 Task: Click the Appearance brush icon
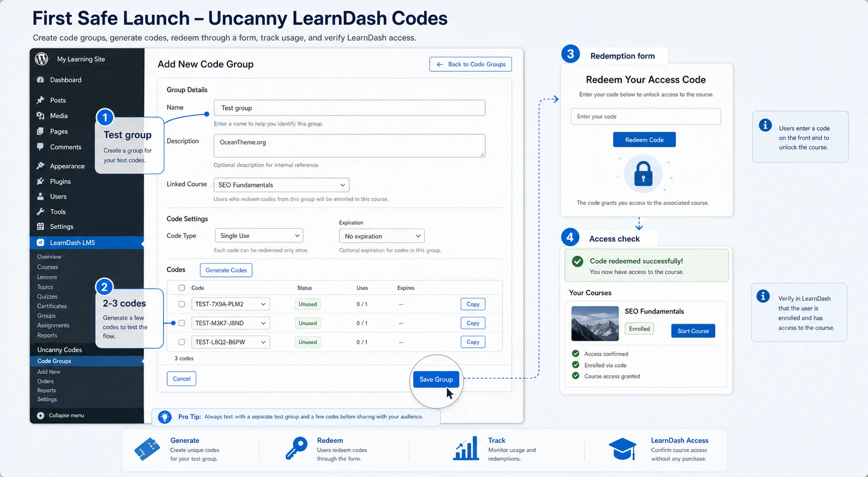coord(41,166)
